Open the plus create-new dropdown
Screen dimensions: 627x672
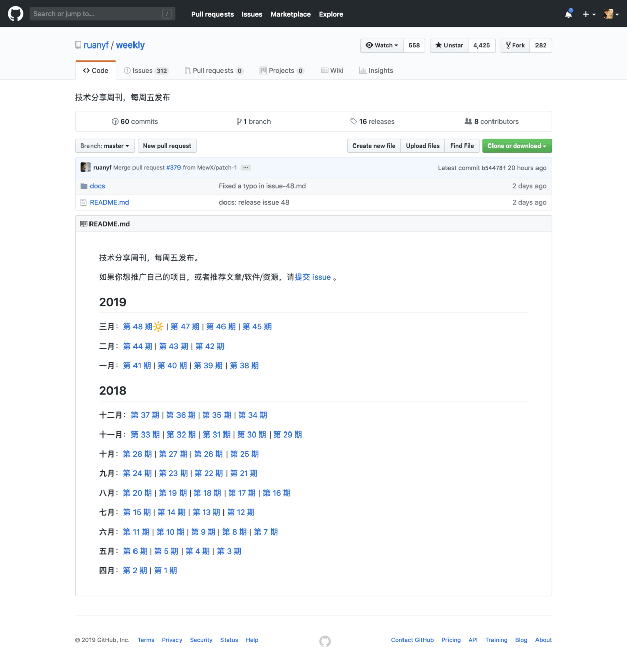coord(589,14)
